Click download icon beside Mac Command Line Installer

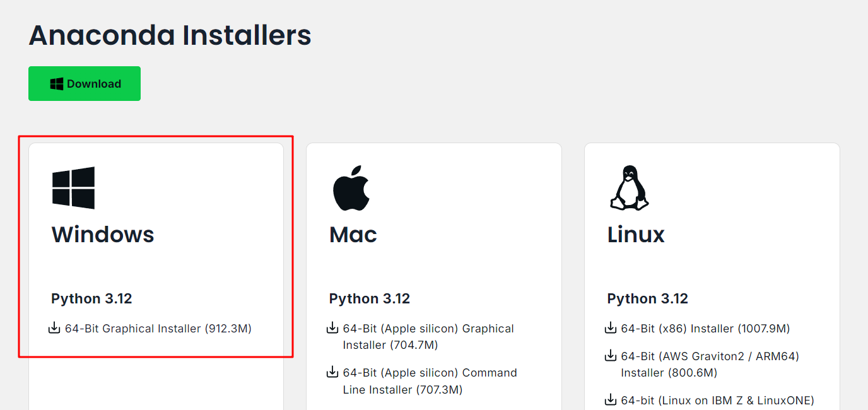pyautogui.click(x=332, y=372)
